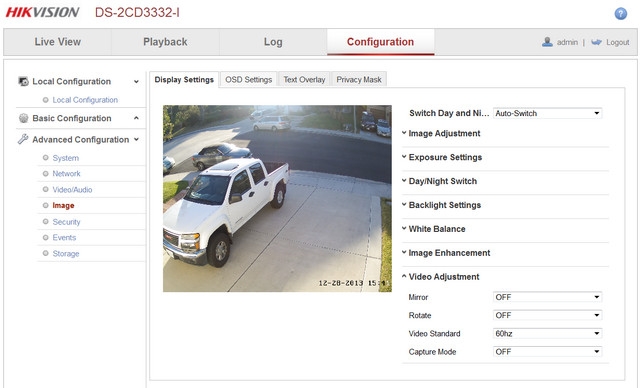The image size is (640, 388).
Task: Open Security settings link
Action: (67, 222)
